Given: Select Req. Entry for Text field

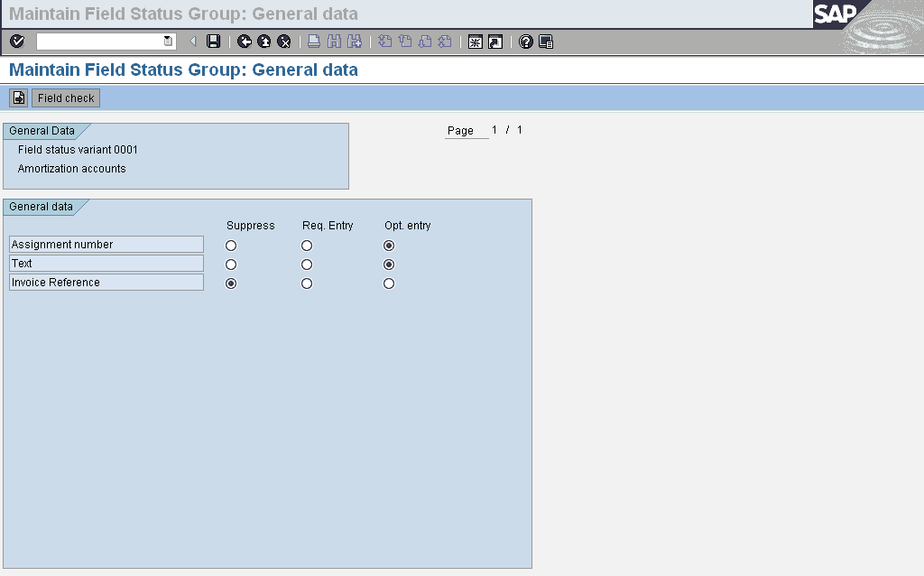Looking at the screenshot, I should 307,265.
